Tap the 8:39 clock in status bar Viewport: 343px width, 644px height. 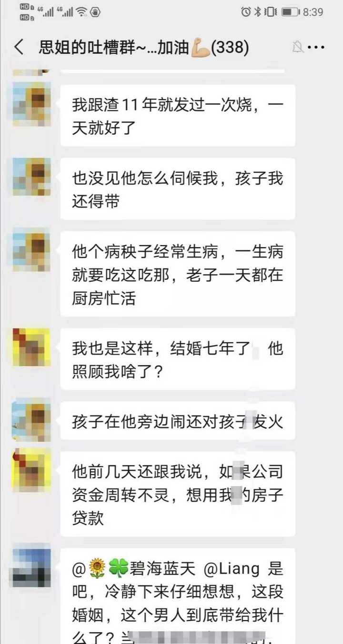tap(313, 12)
